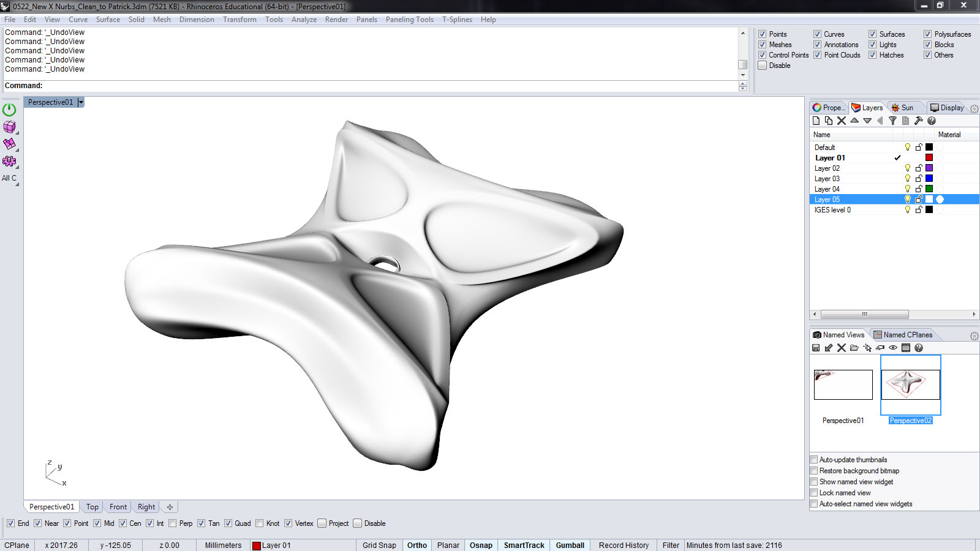
Task: Toggle the named view eye icon
Action: tap(893, 348)
